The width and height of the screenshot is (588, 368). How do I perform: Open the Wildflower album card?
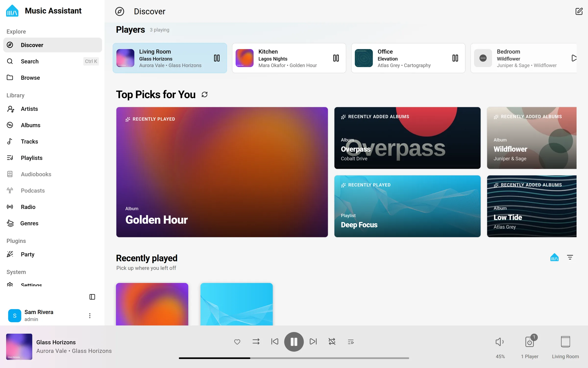[532, 138]
